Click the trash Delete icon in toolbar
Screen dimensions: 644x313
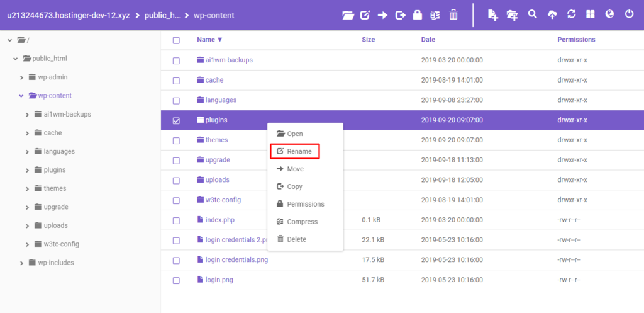pos(453,14)
